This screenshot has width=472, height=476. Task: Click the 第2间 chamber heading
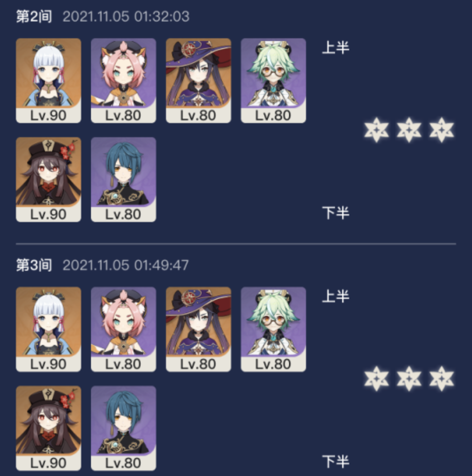[x=34, y=16]
